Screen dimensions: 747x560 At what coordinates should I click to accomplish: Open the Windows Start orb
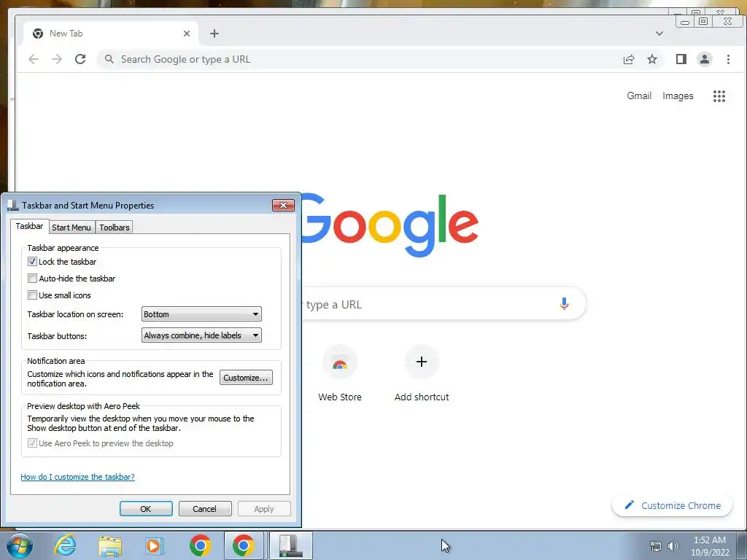20,545
